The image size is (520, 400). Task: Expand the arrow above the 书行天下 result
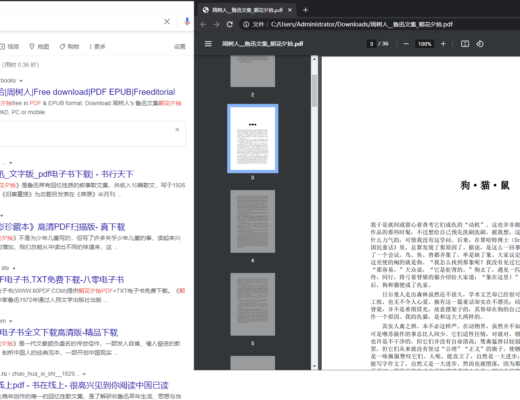coord(11,163)
